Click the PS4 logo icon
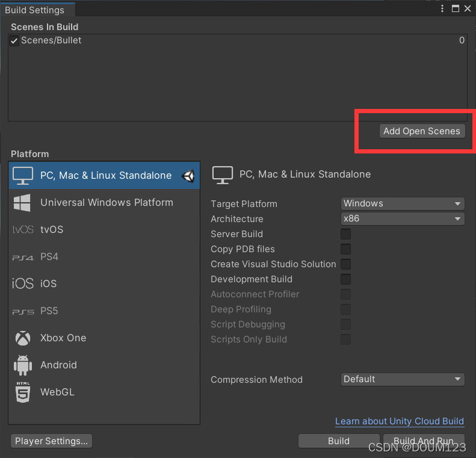Screen dimensions: 476x458 click(23, 258)
